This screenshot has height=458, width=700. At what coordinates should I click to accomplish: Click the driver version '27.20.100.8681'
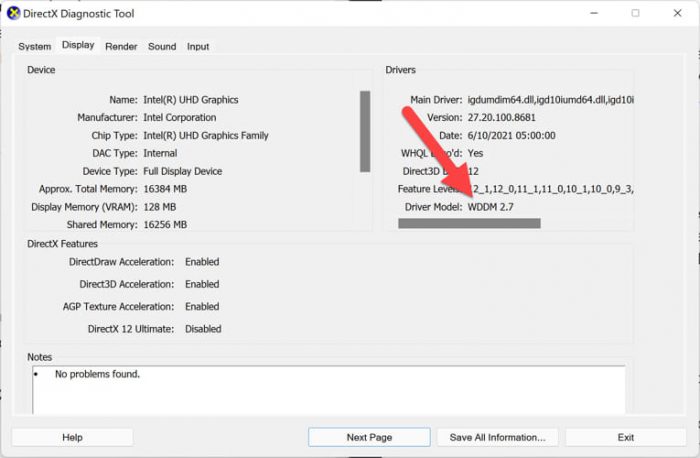point(501,118)
